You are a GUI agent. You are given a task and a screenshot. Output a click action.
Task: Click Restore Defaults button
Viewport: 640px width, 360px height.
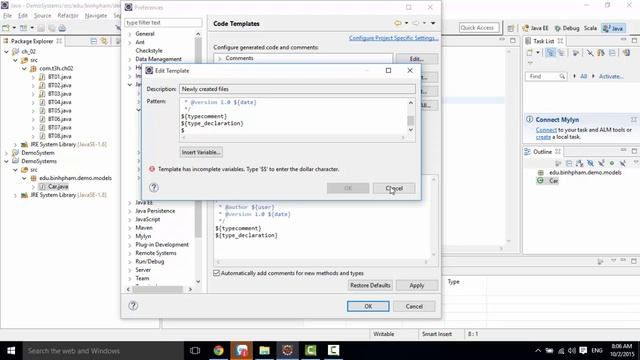pos(370,285)
